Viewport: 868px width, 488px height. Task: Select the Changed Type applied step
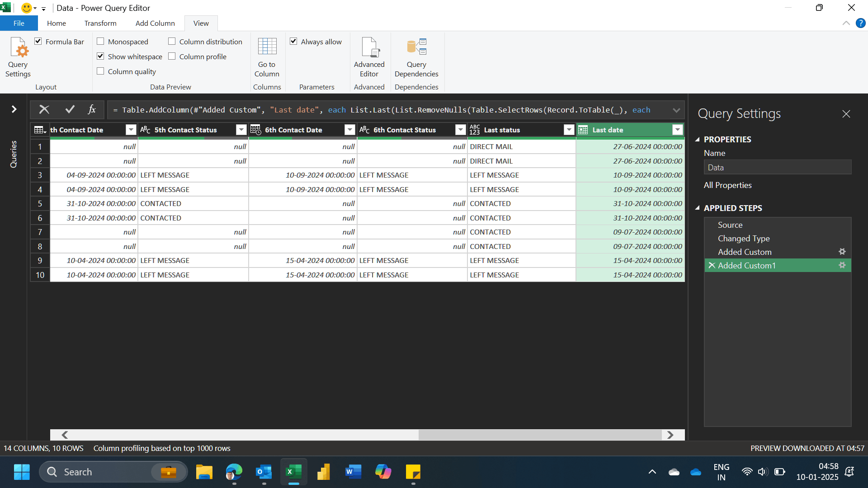(744, 239)
